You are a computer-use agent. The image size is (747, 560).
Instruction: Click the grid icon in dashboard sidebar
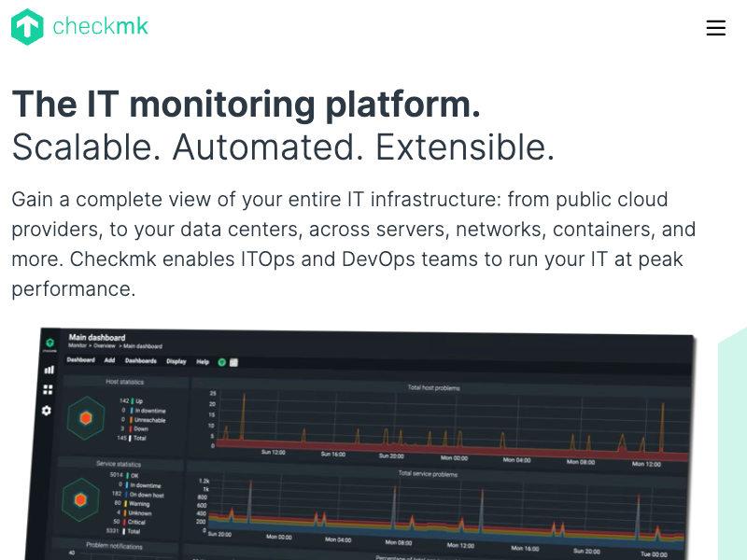48,389
